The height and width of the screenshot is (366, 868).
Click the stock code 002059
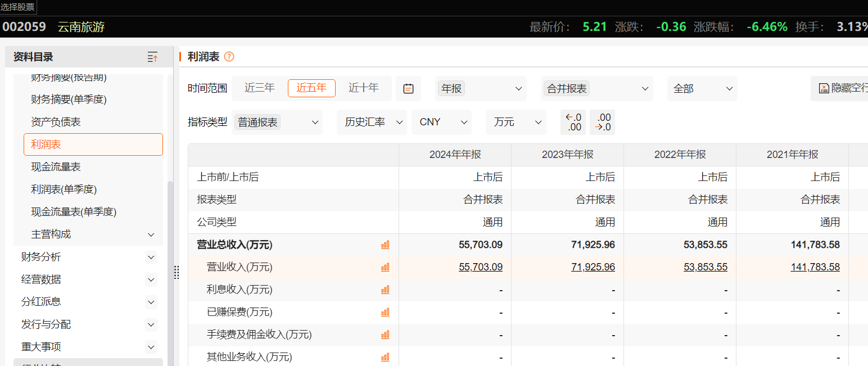pos(24,26)
